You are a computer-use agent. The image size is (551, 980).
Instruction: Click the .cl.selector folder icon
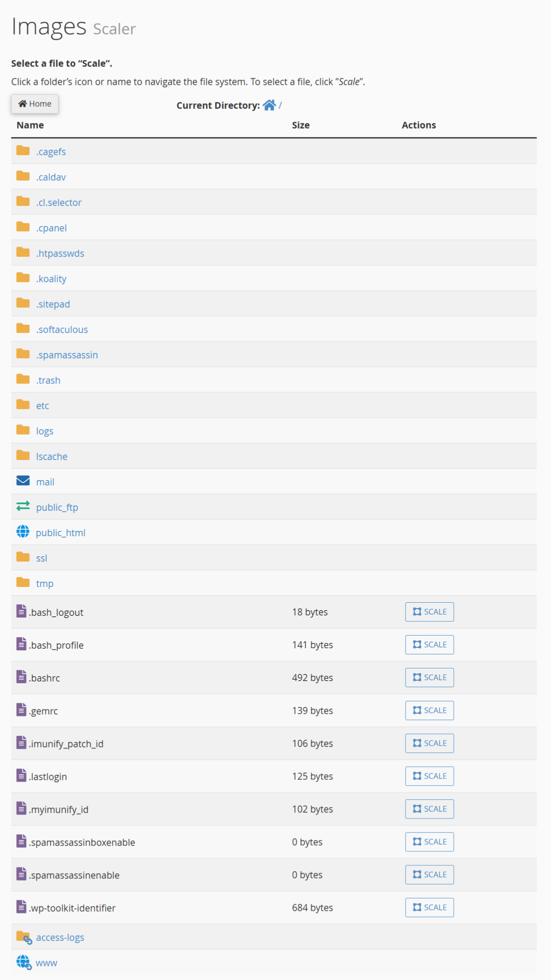tap(23, 201)
